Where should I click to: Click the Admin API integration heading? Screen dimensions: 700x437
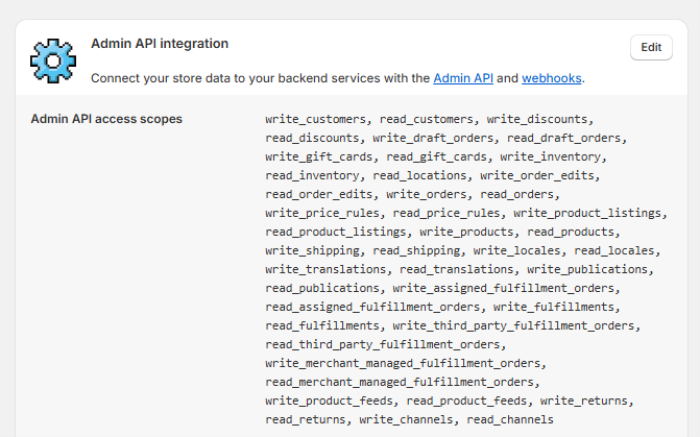[159, 44]
